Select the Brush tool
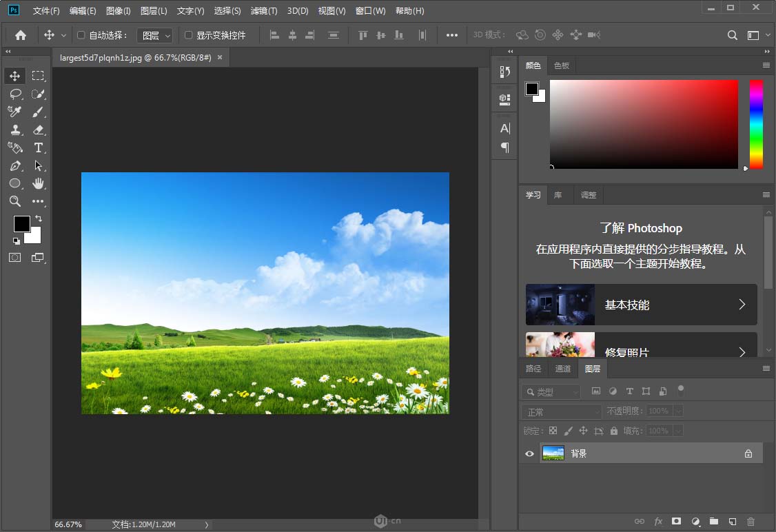 click(x=38, y=112)
